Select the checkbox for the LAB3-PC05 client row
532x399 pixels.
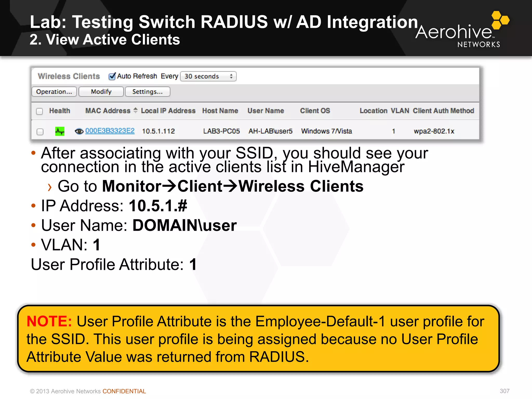(40, 132)
